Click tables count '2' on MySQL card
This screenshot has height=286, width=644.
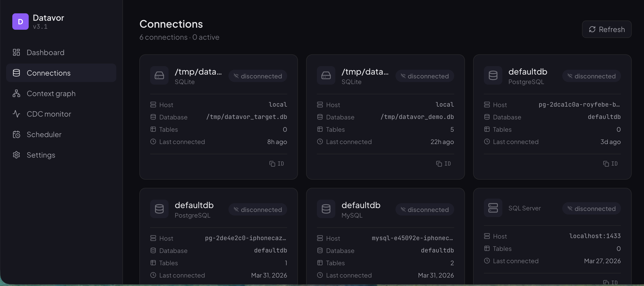pyautogui.click(x=452, y=263)
